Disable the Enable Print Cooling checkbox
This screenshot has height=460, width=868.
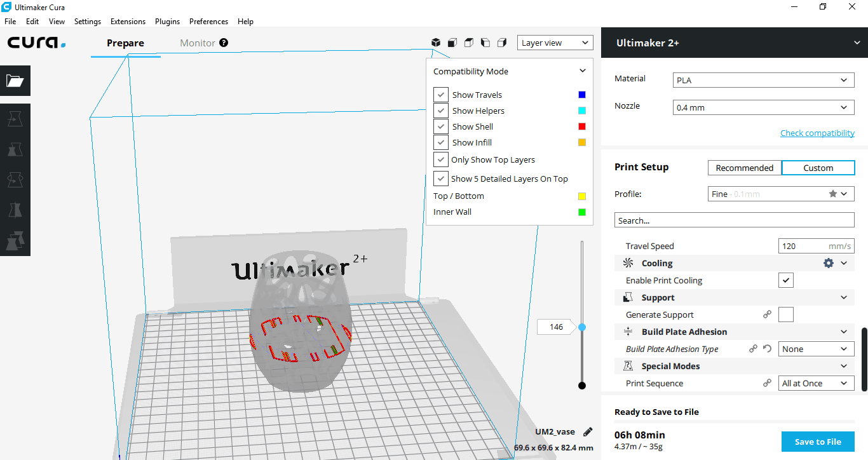click(786, 280)
